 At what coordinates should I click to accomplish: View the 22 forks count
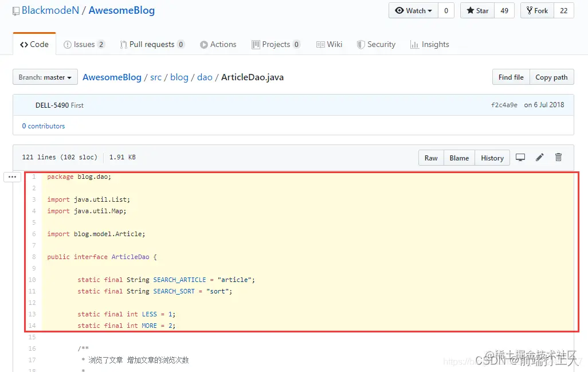tap(563, 10)
